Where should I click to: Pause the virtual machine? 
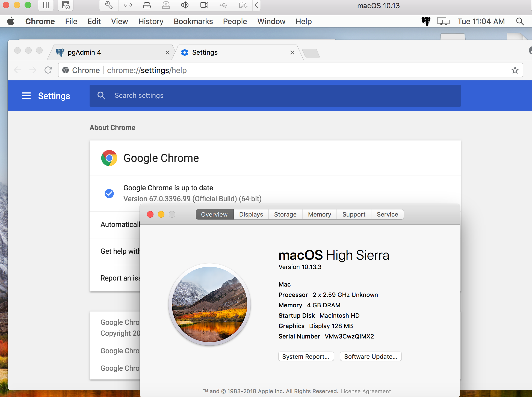click(x=46, y=5)
